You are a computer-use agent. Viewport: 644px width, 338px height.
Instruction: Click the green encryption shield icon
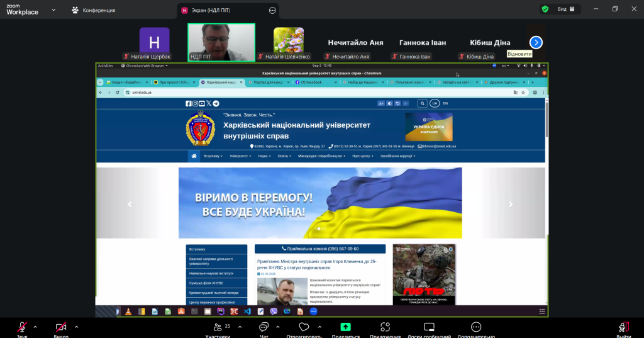pyautogui.click(x=545, y=9)
